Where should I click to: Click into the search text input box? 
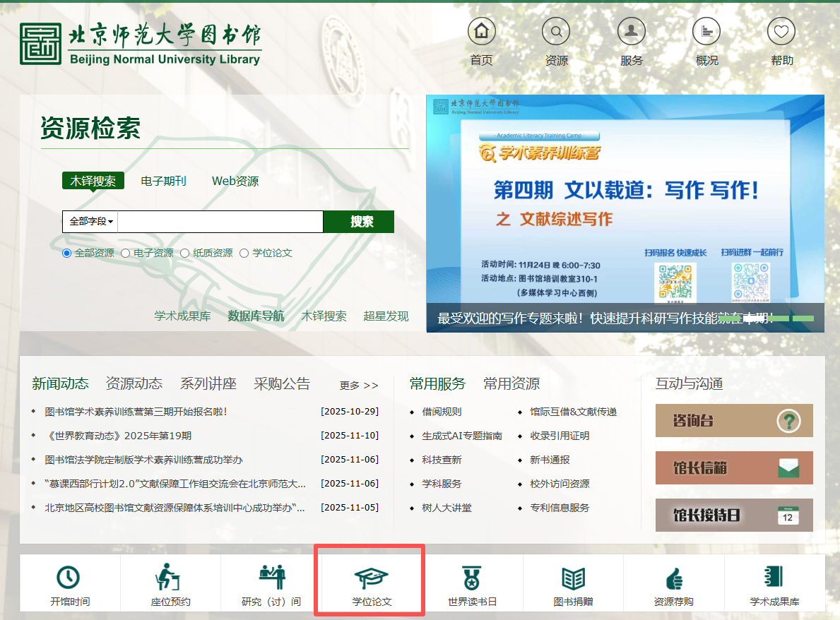220,222
